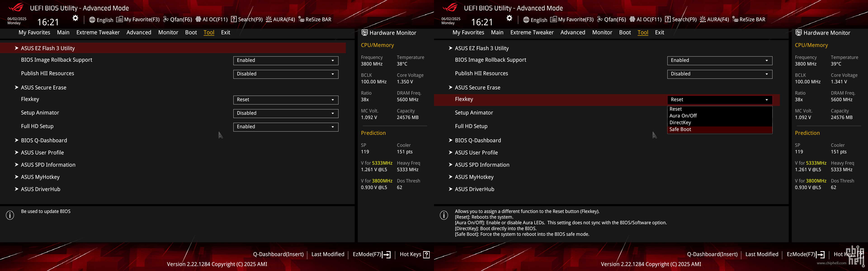Select Setup Animator label in right screen
868x271 pixels.
474,113
